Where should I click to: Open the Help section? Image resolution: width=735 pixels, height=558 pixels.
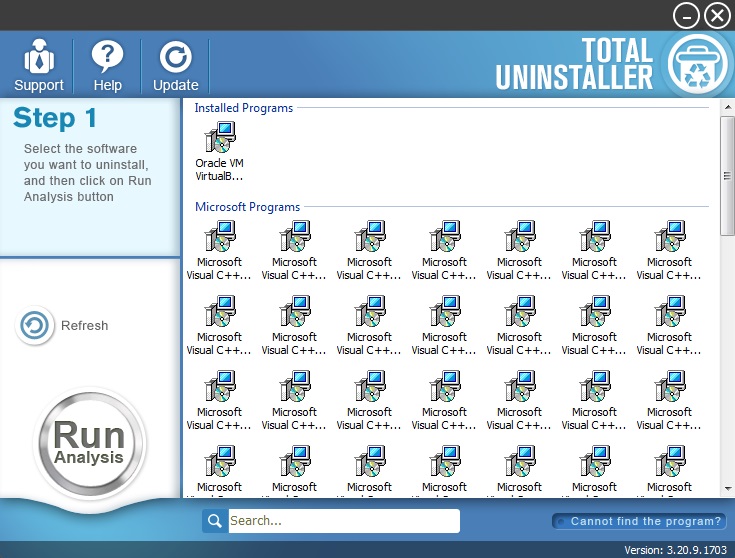pos(107,66)
